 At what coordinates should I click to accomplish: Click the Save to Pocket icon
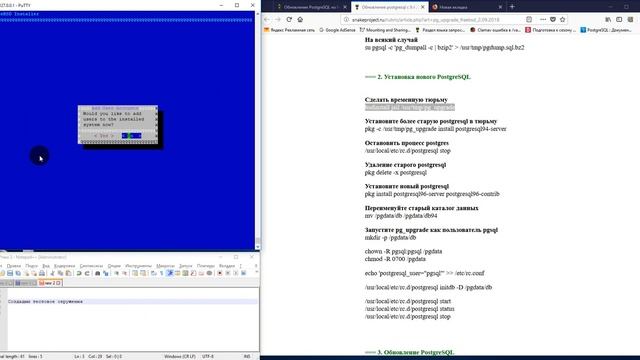pyautogui.click(x=553, y=19)
